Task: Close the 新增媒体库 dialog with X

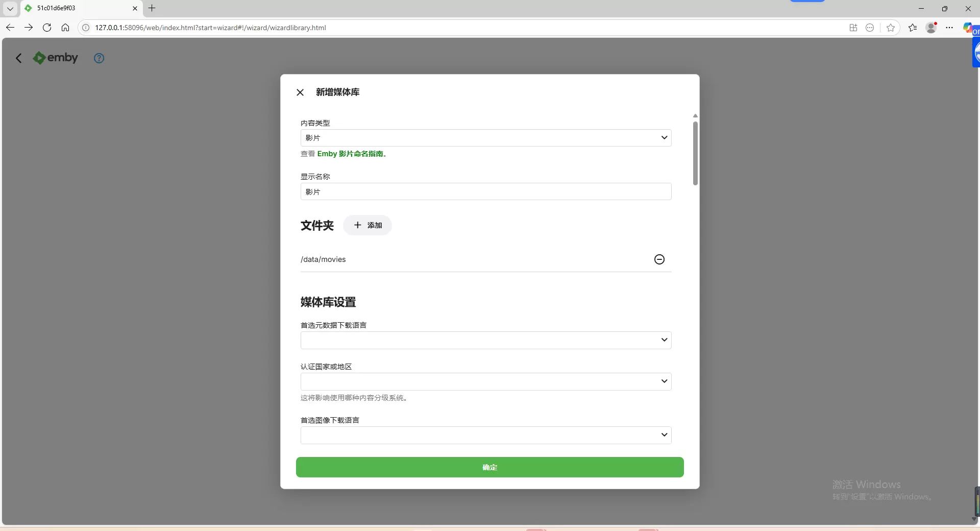Action: point(300,92)
